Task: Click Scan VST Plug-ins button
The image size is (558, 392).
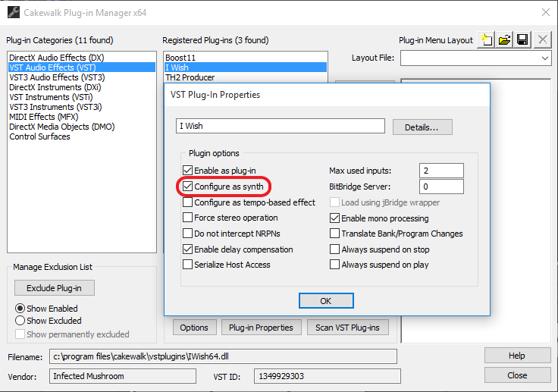Action: (x=349, y=328)
